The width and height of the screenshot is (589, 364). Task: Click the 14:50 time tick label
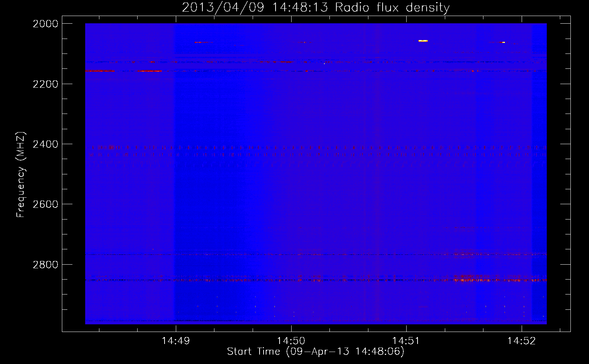click(291, 341)
